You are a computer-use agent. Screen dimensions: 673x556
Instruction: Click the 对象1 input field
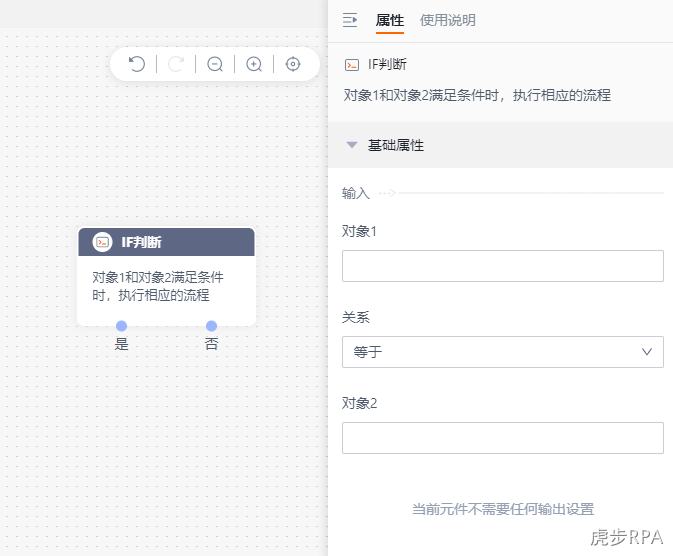pyautogui.click(x=503, y=266)
